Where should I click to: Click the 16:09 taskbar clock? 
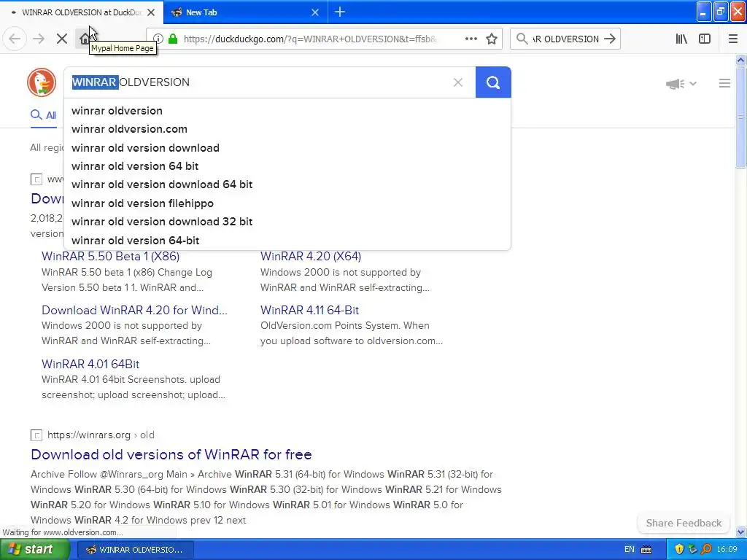[727, 550]
